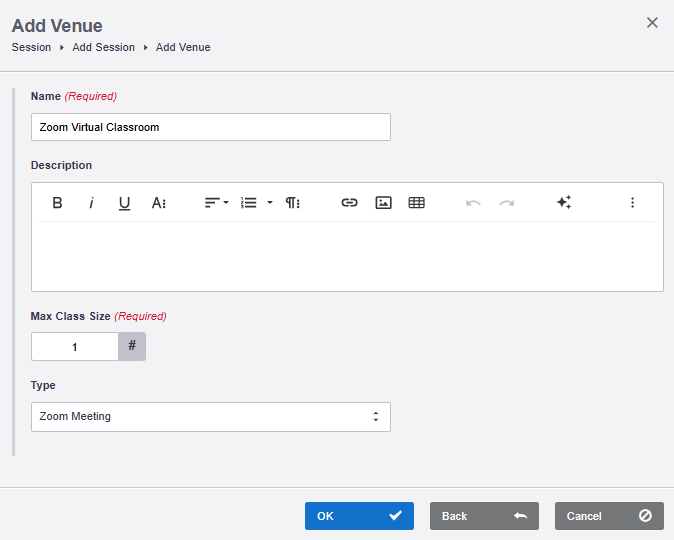This screenshot has width=674, height=540.
Task: Expand the ordered list style dropdown
Action: click(x=270, y=202)
